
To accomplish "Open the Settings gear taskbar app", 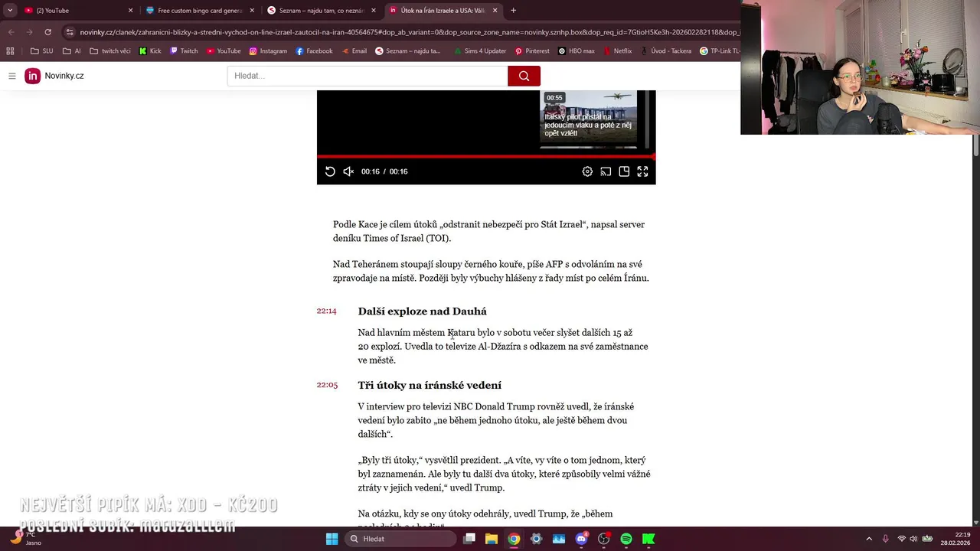I will (x=536, y=539).
